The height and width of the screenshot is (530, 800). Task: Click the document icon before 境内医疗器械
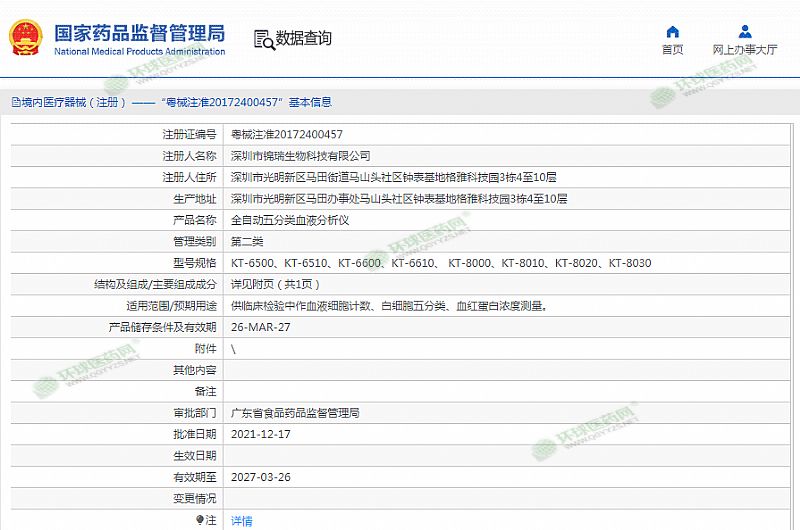(14, 102)
